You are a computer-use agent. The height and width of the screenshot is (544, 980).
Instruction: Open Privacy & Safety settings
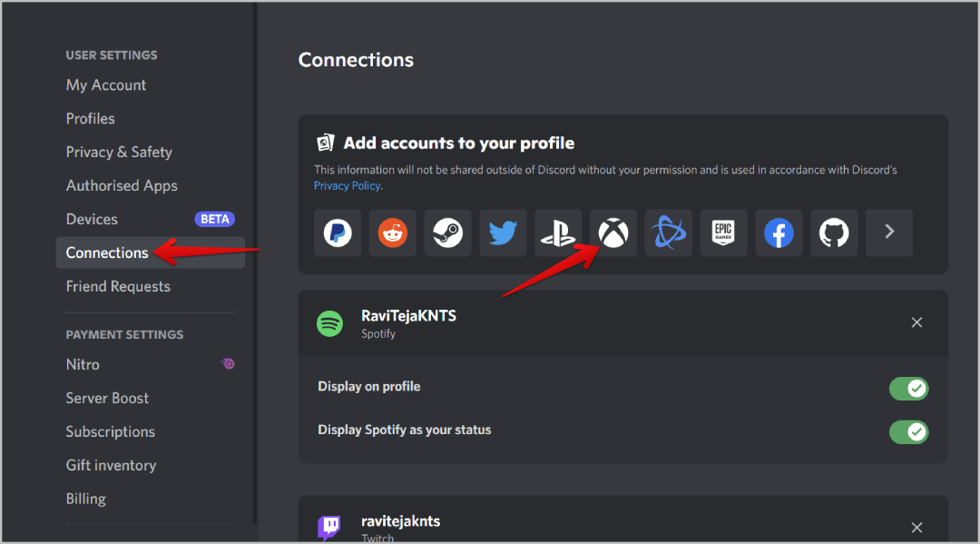[150, 152]
